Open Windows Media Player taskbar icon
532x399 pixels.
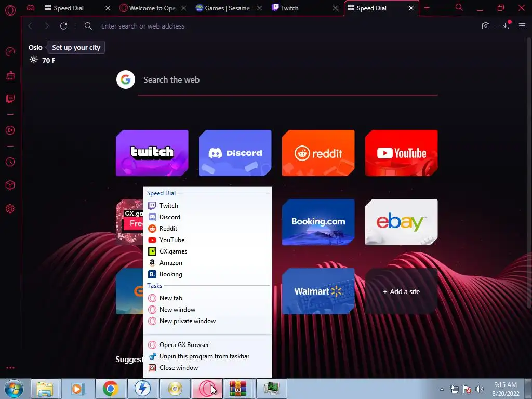tap(77, 389)
